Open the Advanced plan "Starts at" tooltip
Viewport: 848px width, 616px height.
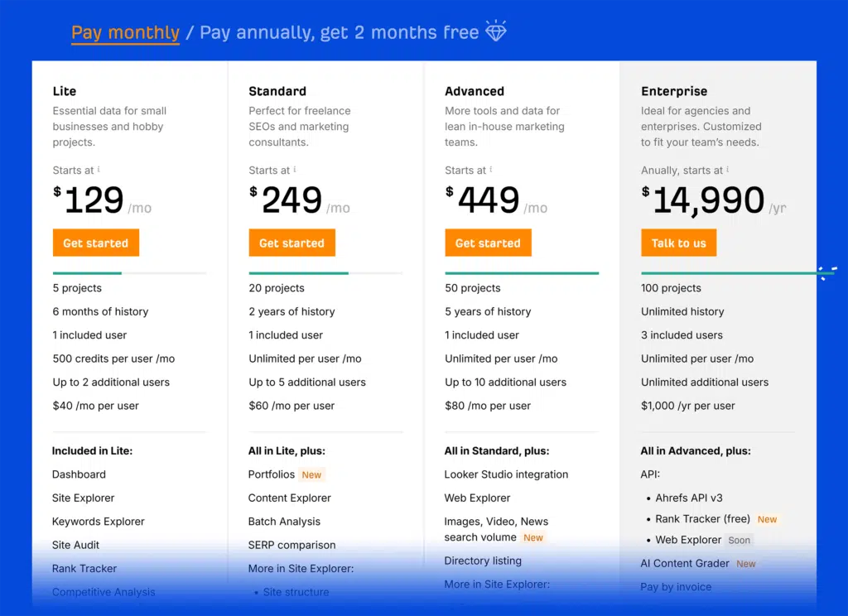click(491, 169)
